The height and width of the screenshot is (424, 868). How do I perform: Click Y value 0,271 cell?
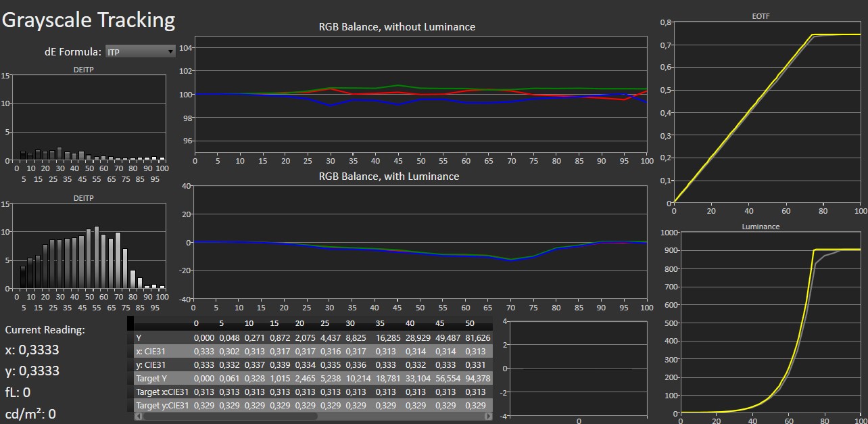pyautogui.click(x=254, y=337)
